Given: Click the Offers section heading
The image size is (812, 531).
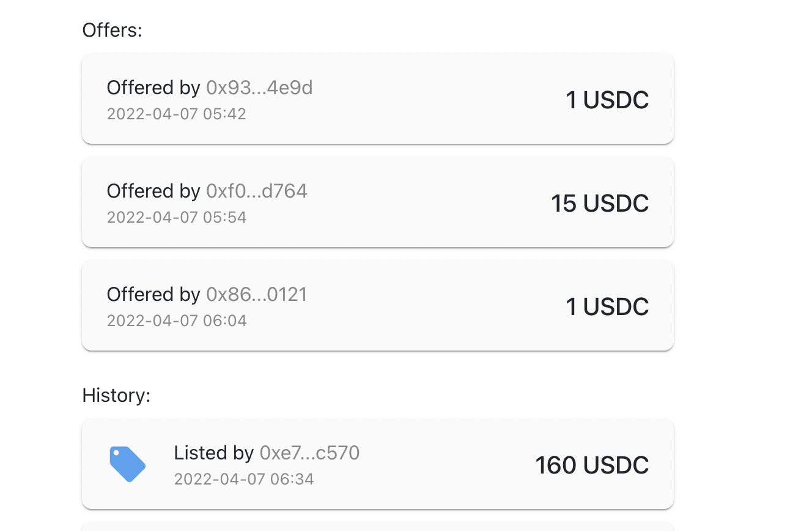Looking at the screenshot, I should tap(112, 30).
